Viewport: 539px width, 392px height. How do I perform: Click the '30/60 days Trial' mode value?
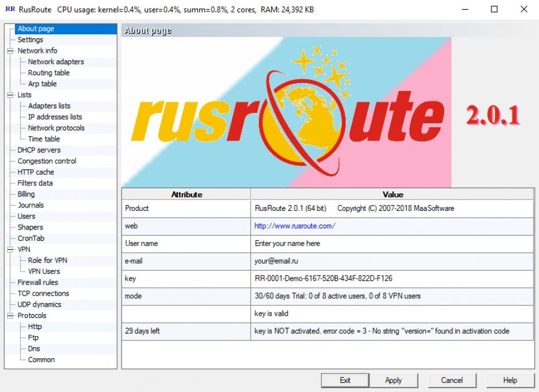pos(392,296)
